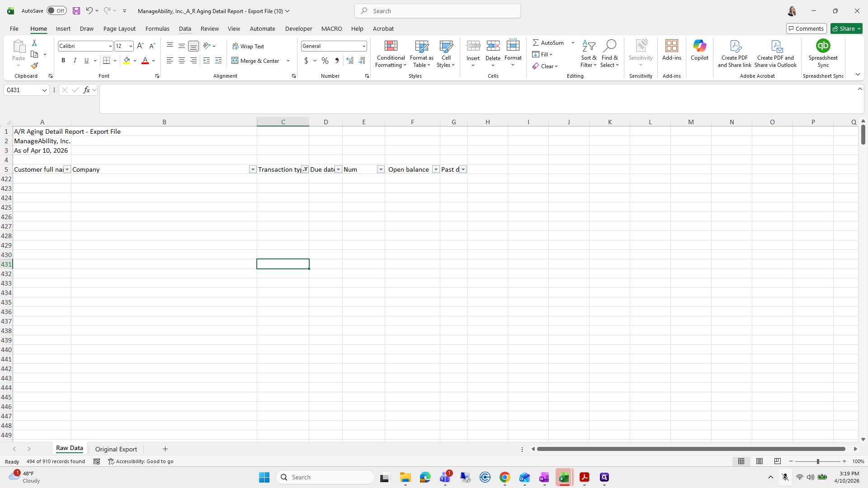Open Conditional Formatting menu
The image size is (868, 488).
(391, 54)
